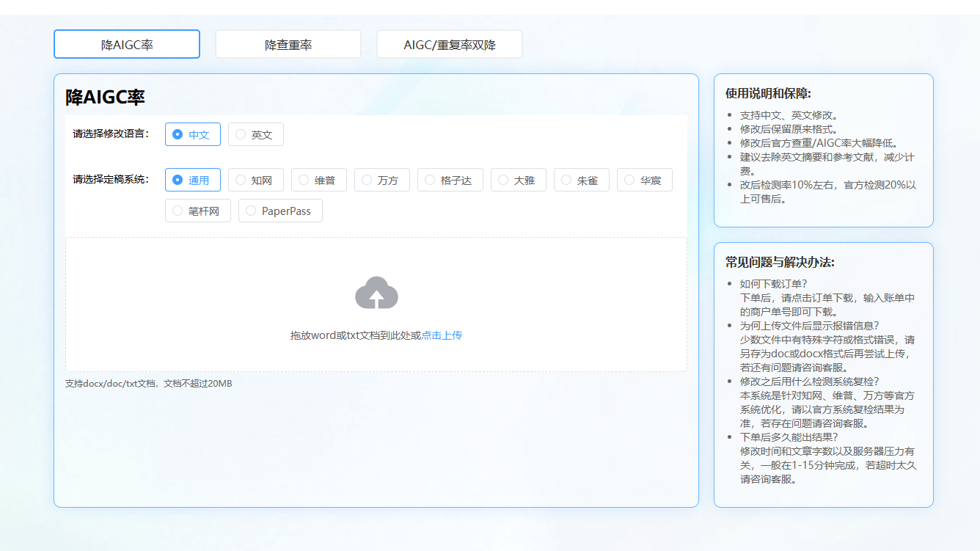Choose the 华宸 system option
Image resolution: width=980 pixels, height=551 pixels.
pyautogui.click(x=644, y=180)
